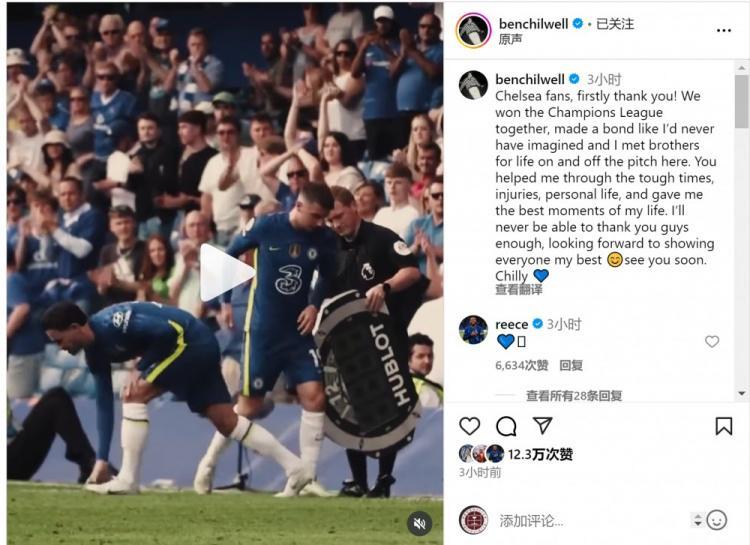The height and width of the screenshot is (545, 750).
Task: Reply to reece's comment with 回复
Action: tap(571, 366)
